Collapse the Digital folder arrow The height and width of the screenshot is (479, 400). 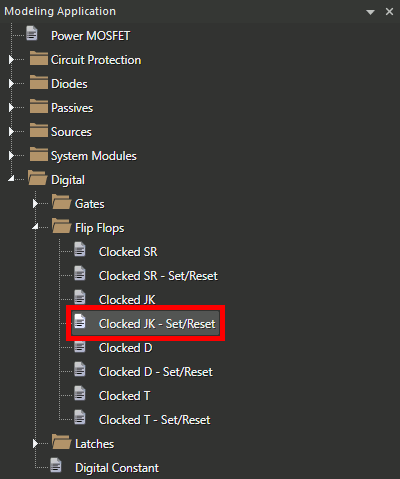tap(11, 179)
